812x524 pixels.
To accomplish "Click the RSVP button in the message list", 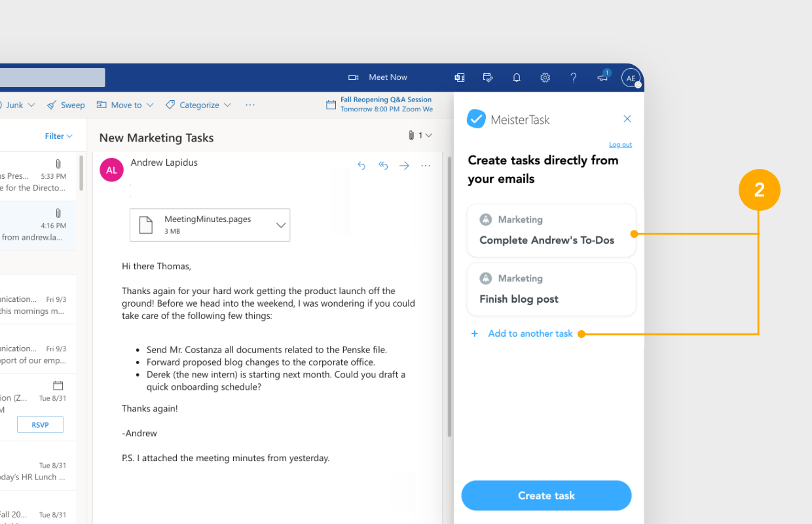I will (x=40, y=424).
